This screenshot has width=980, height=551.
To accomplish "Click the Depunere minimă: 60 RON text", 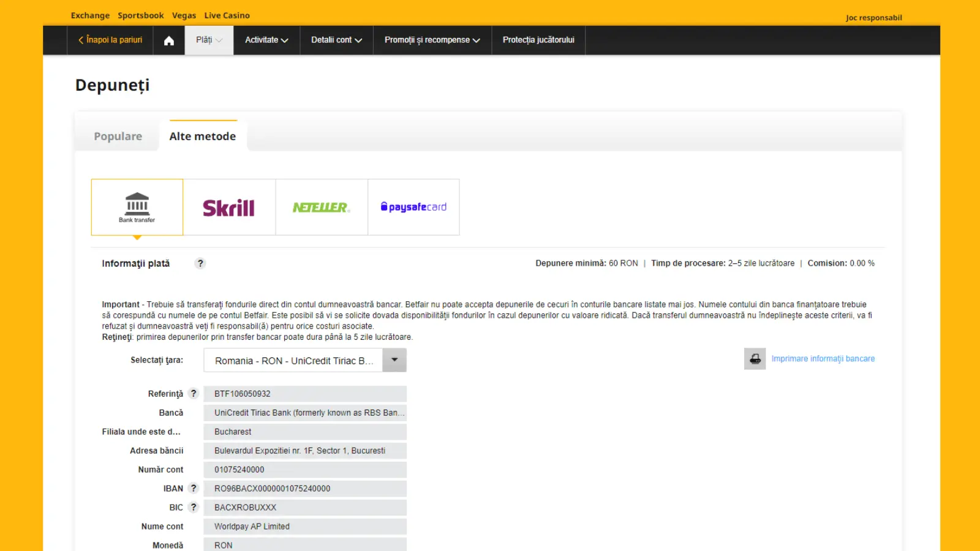I will [586, 263].
